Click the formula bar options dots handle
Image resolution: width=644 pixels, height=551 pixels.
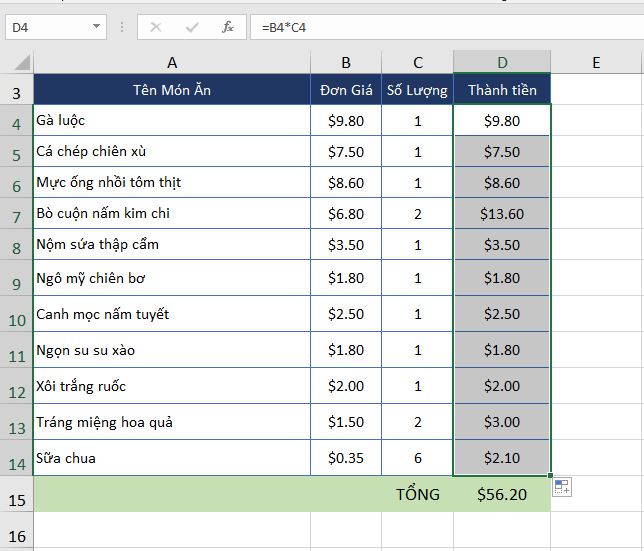pos(122,28)
